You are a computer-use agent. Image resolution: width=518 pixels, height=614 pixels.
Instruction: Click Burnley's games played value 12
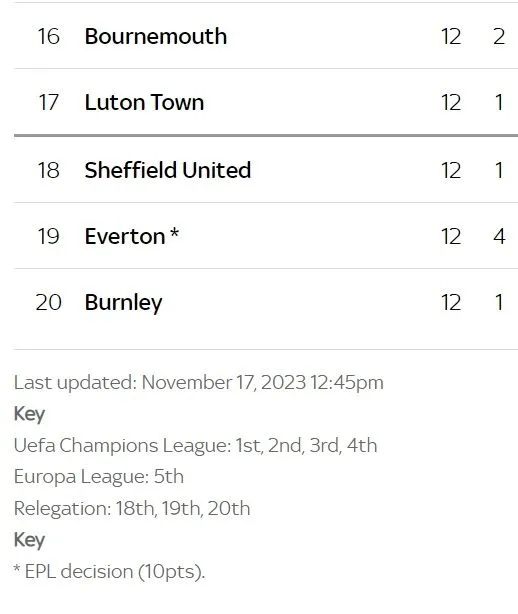[451, 303]
